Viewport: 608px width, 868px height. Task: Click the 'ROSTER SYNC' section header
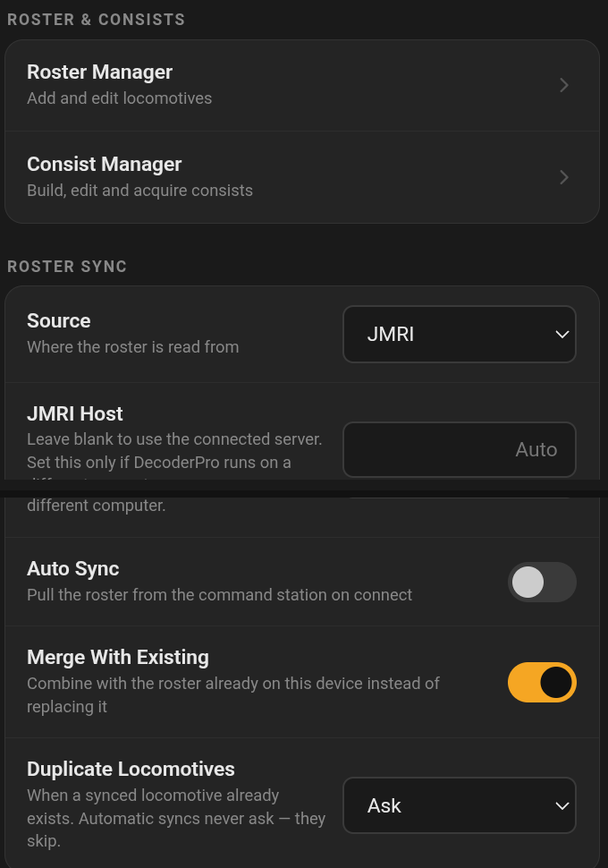pos(67,267)
